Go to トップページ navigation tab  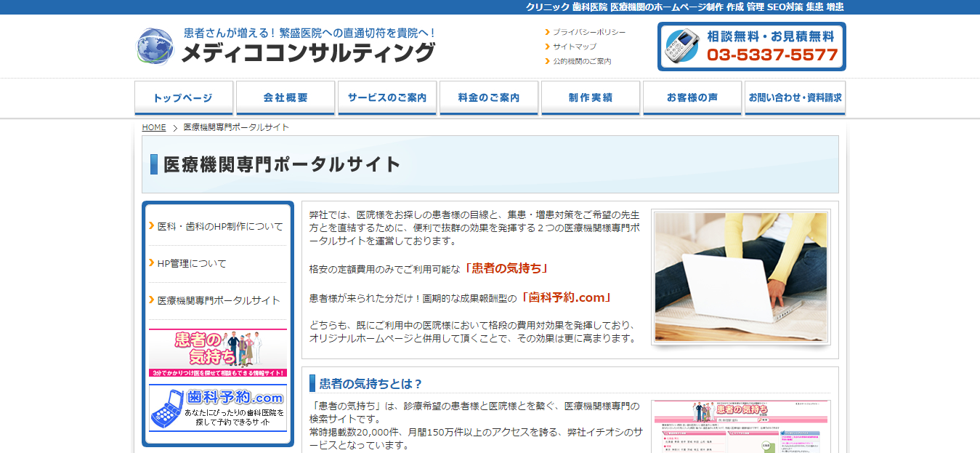(184, 98)
